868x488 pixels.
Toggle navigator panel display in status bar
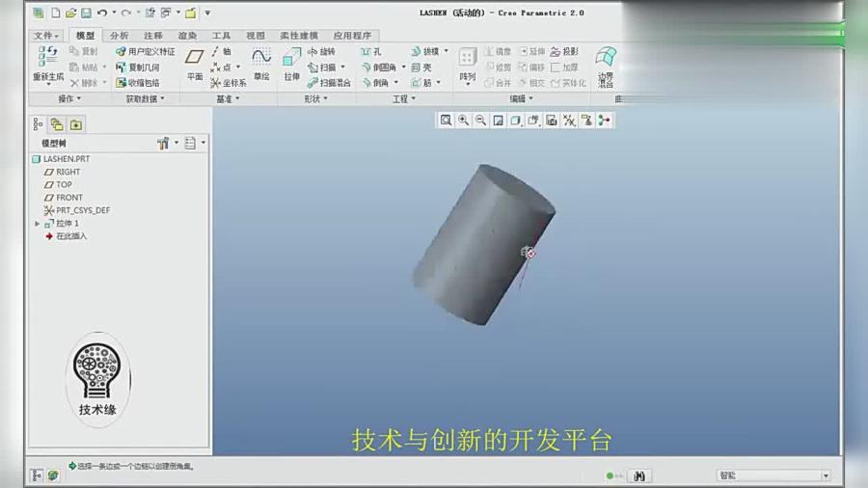38,475
